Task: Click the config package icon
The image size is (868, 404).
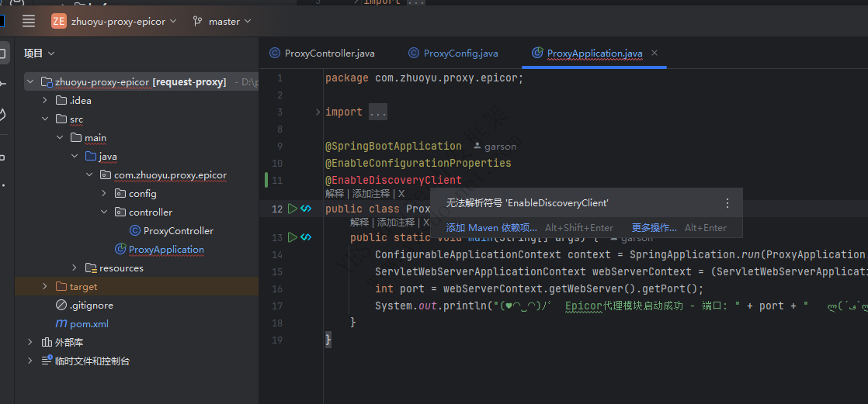Action: click(120, 193)
